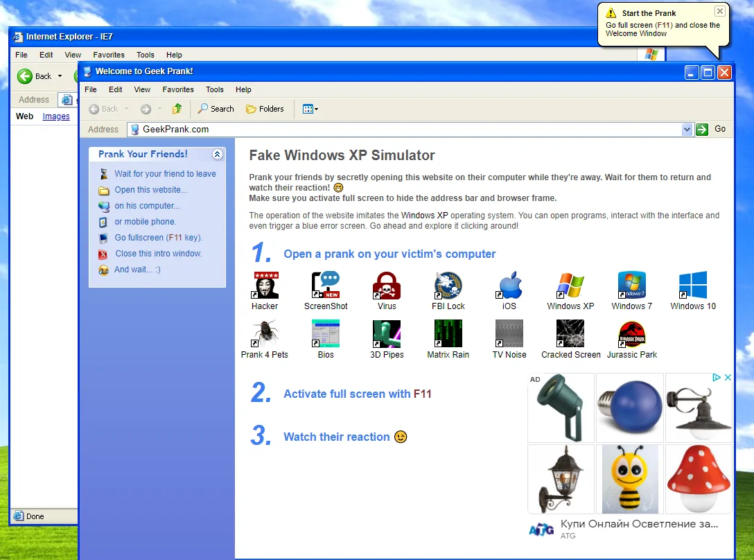Minimize the Welcome to Geek Prank window
Image resolution: width=754 pixels, height=560 pixels.
tap(692, 72)
